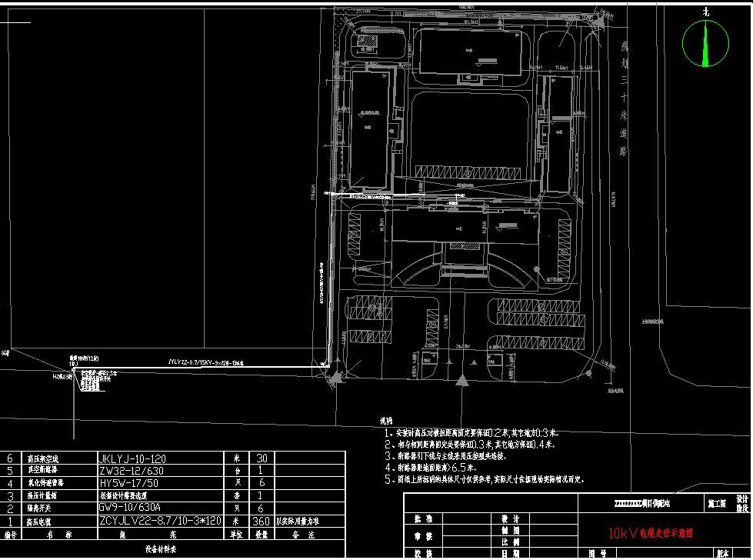
Task: Select the quantity value 360 in table
Action: point(260,521)
